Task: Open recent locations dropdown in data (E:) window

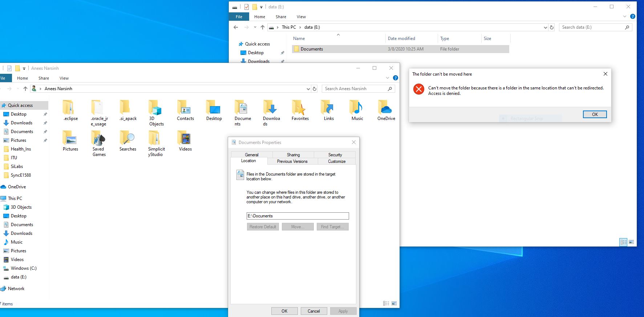Action: point(255,27)
